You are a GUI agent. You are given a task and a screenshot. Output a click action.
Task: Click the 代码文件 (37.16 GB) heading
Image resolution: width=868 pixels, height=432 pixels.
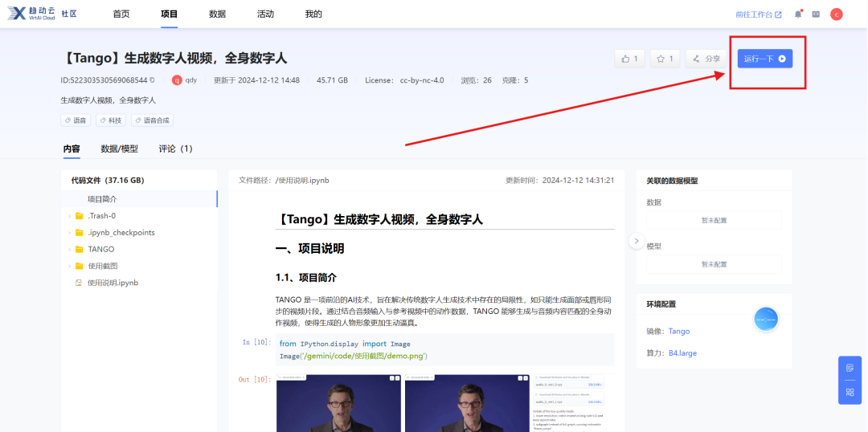[x=108, y=181]
